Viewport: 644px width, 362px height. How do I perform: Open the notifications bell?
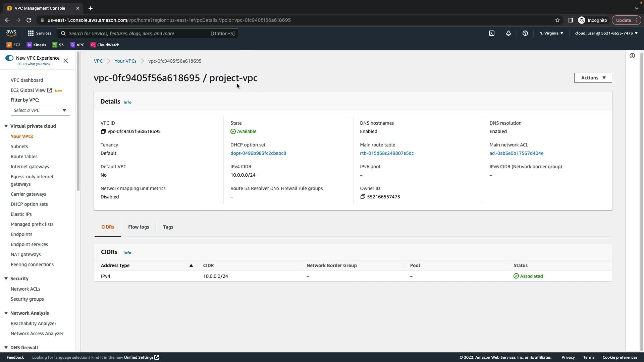point(508,33)
